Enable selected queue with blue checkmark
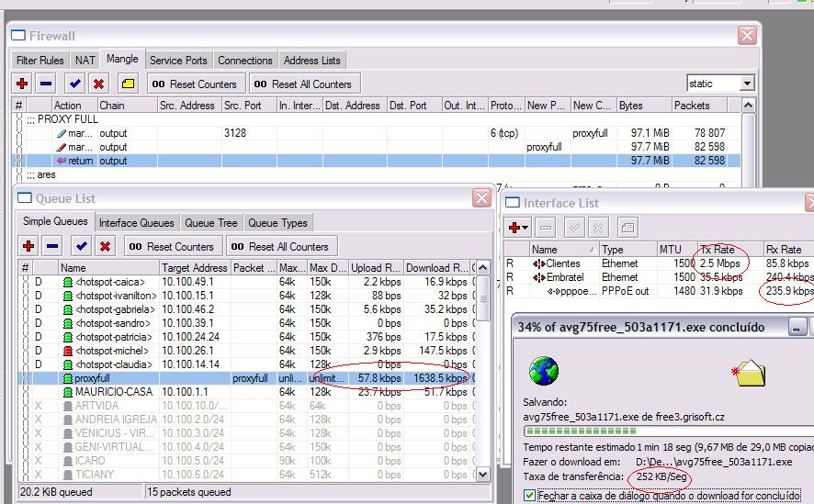The image size is (814, 504). click(82, 246)
